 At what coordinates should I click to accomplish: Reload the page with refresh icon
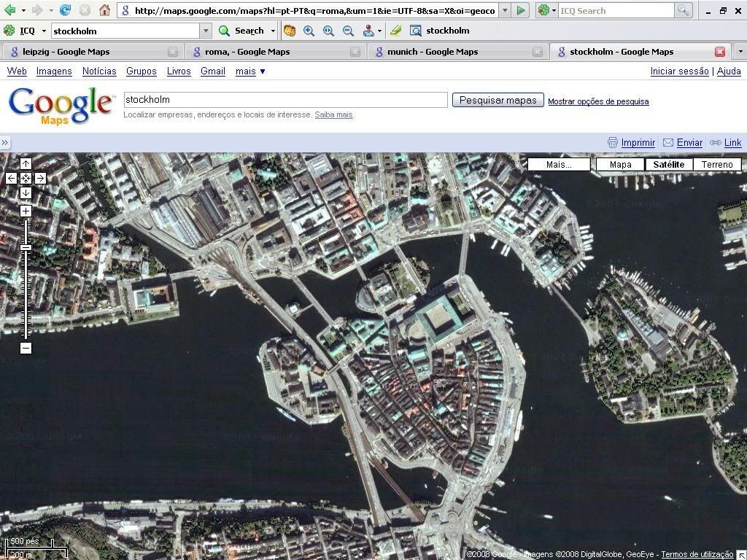click(x=65, y=10)
